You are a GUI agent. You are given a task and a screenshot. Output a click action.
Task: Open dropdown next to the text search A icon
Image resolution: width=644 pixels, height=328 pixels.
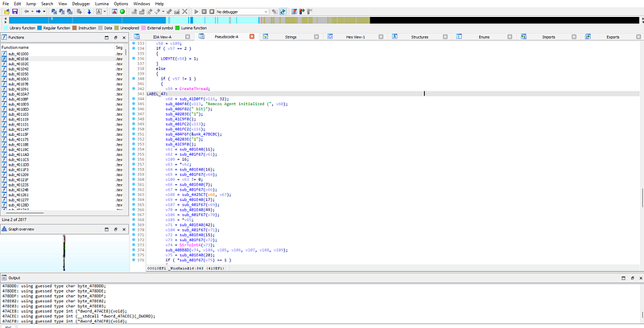tap(105, 11)
